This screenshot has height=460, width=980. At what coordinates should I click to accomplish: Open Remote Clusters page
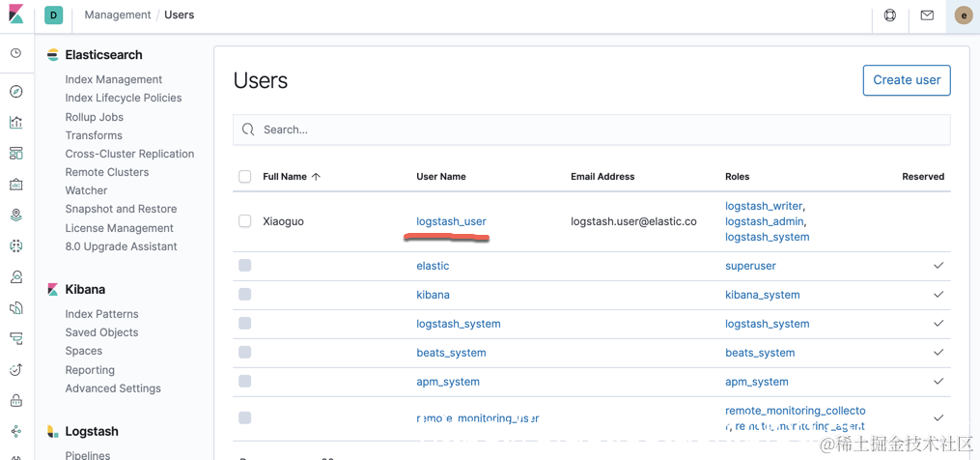point(107,172)
